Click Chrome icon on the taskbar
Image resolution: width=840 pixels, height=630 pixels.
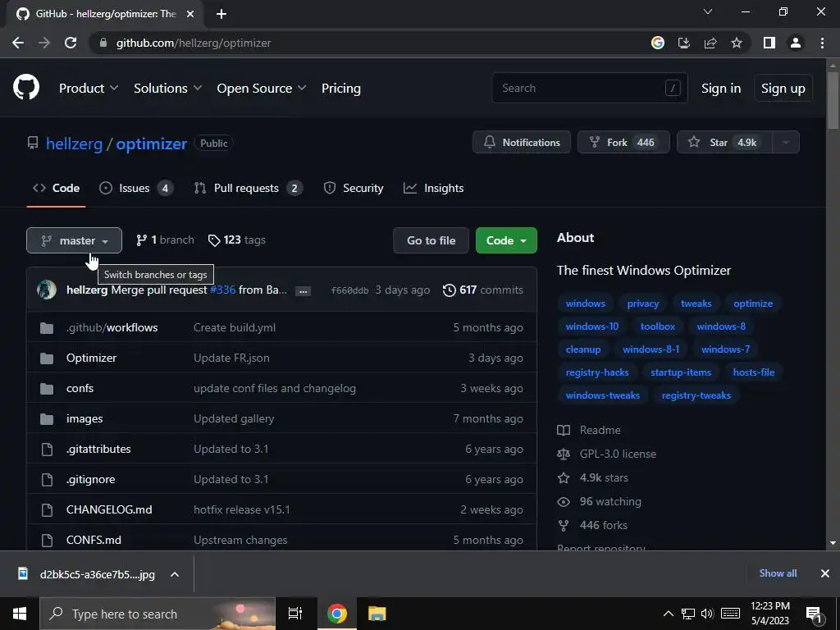(337, 614)
